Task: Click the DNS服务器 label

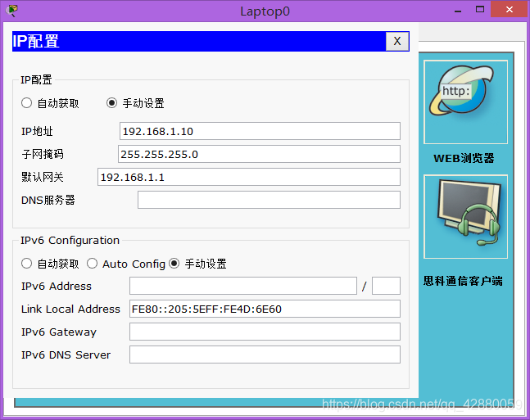Action: (48, 200)
